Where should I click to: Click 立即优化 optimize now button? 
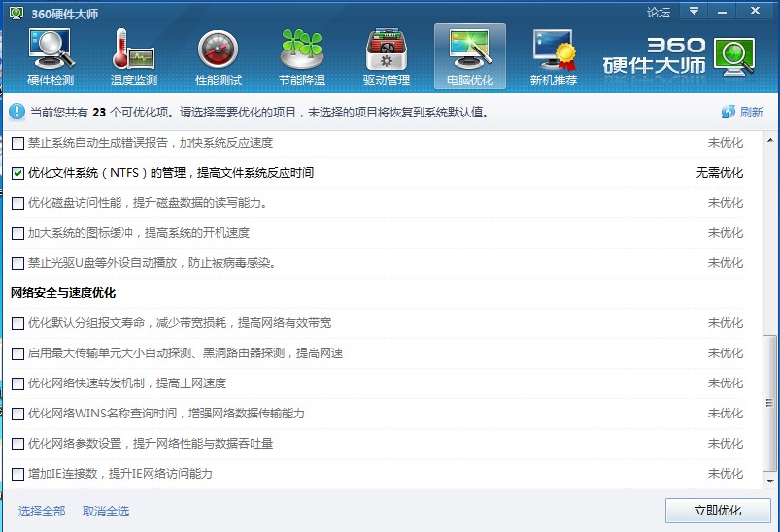click(x=718, y=510)
